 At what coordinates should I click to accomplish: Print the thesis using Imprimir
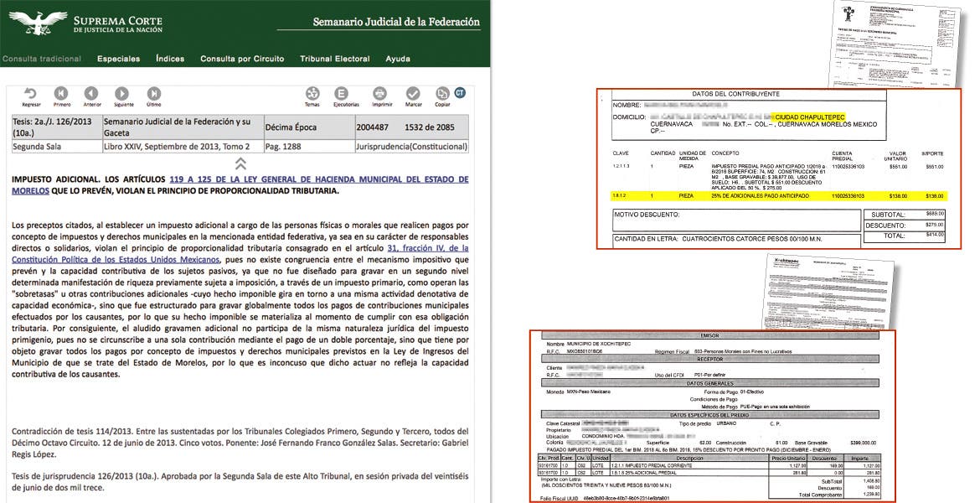click(382, 93)
